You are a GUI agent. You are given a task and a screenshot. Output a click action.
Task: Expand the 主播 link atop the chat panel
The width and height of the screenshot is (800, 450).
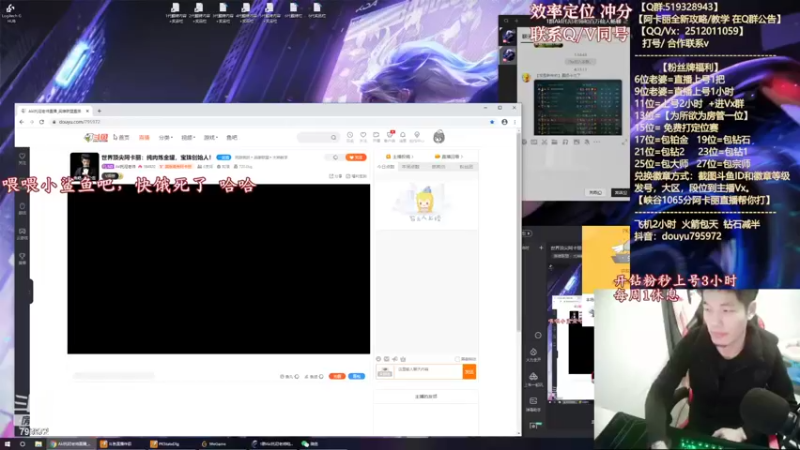[x=399, y=157]
